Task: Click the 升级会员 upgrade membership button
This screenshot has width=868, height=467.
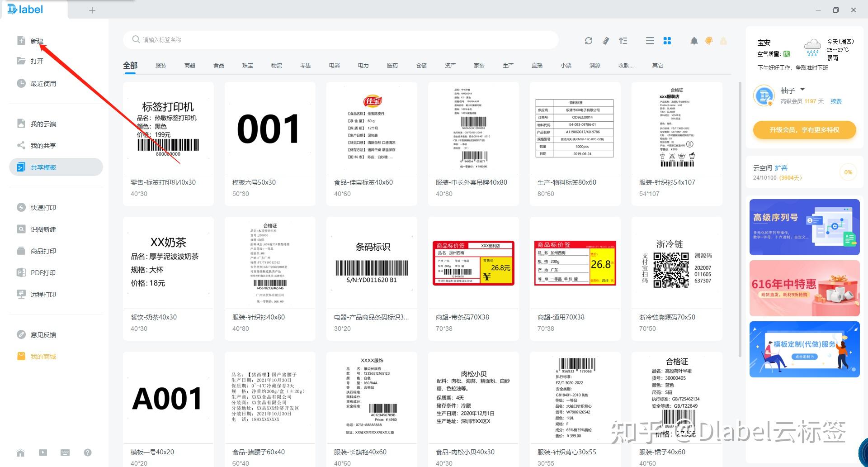Action: 804,130
